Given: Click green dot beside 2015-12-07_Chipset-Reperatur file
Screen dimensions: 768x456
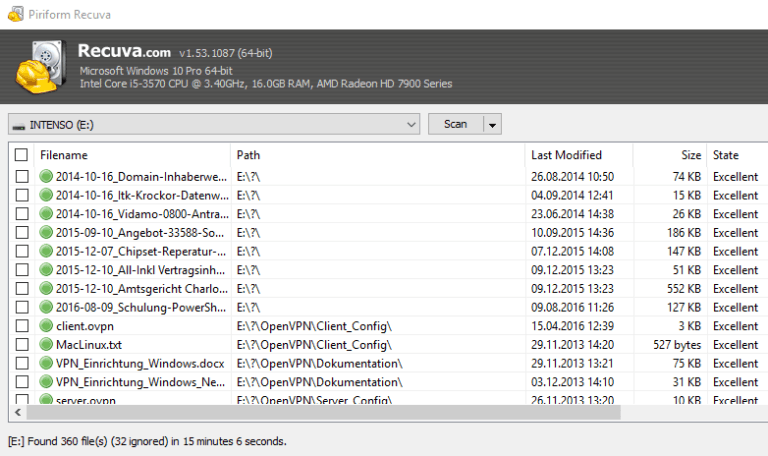Looking at the screenshot, I should [x=46, y=251].
